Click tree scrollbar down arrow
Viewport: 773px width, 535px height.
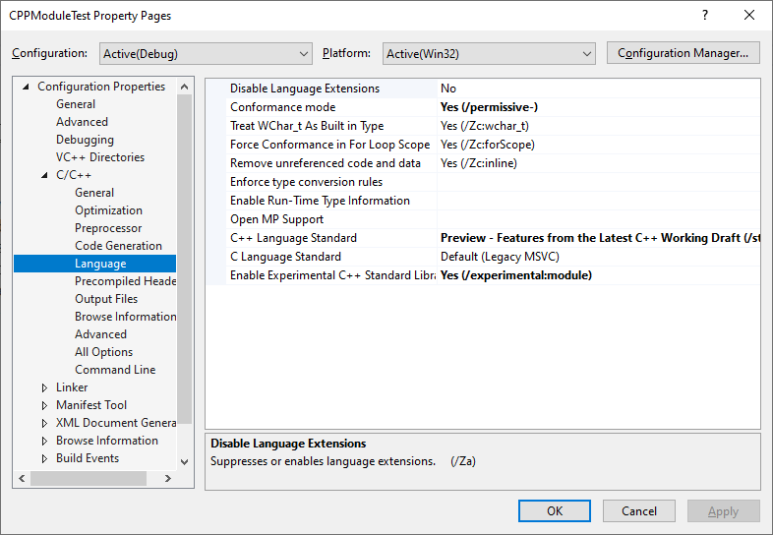coord(184,462)
